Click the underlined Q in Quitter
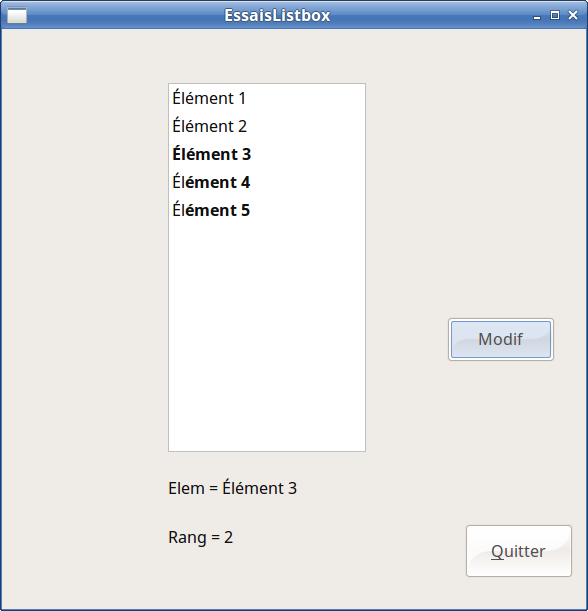The image size is (588, 611). click(x=497, y=552)
